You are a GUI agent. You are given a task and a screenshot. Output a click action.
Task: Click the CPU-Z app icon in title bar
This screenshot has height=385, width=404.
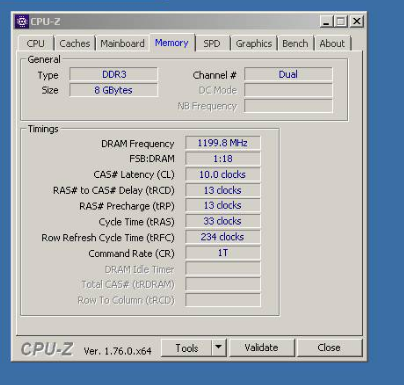22,22
